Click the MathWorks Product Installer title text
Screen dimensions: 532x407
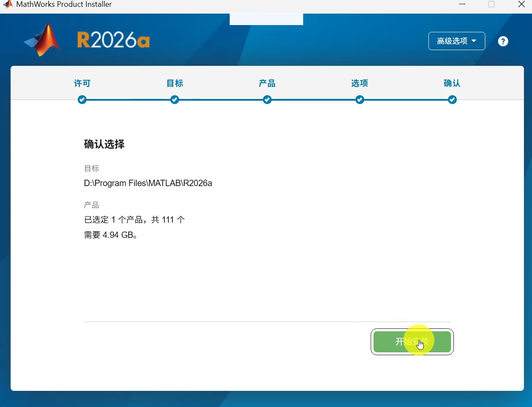pos(64,4)
